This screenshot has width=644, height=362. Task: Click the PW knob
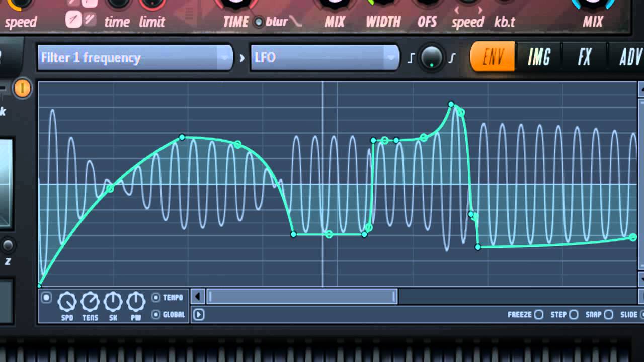(136, 302)
